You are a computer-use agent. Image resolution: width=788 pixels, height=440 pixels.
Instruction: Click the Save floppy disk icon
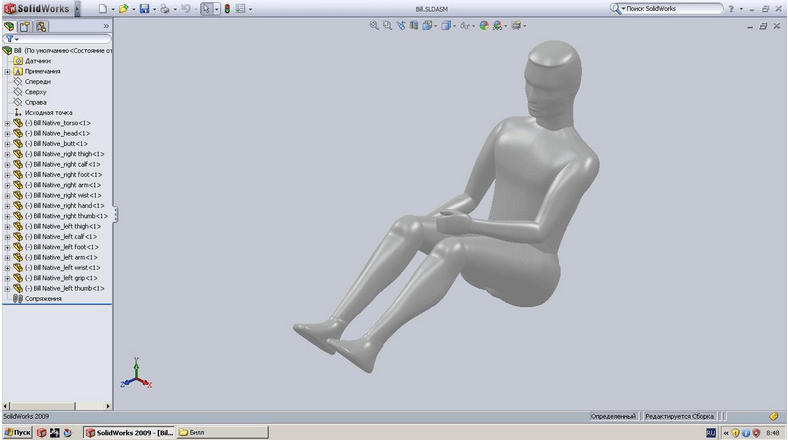pos(144,8)
